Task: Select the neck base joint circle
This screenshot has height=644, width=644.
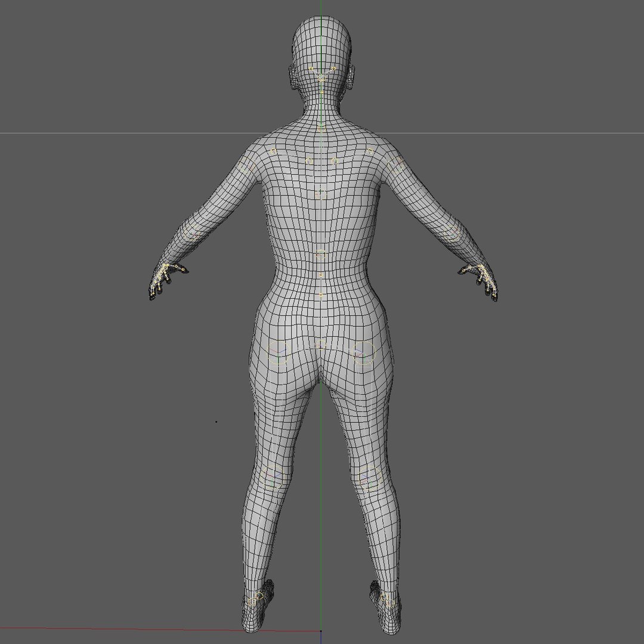Action: (x=321, y=128)
